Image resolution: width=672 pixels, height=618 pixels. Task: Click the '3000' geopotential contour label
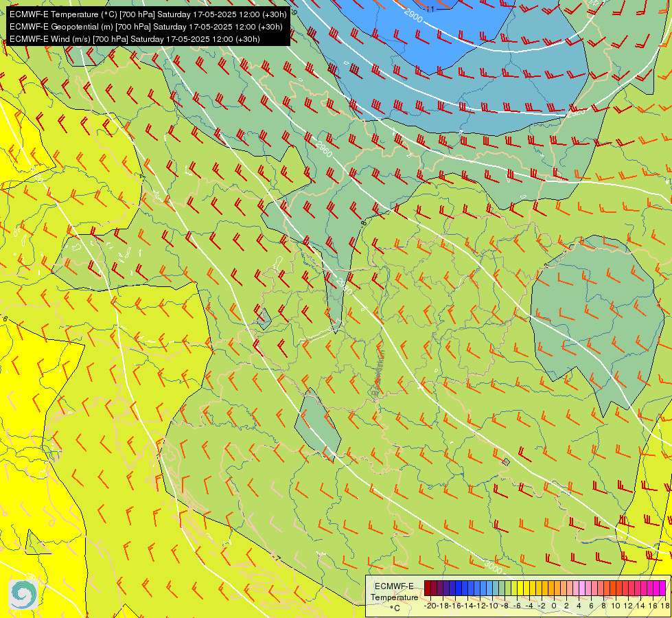[x=493, y=567]
